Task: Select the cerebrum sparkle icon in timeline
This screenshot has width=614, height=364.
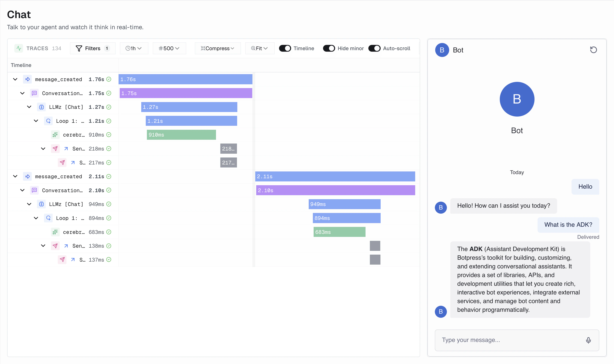Action: click(x=56, y=135)
